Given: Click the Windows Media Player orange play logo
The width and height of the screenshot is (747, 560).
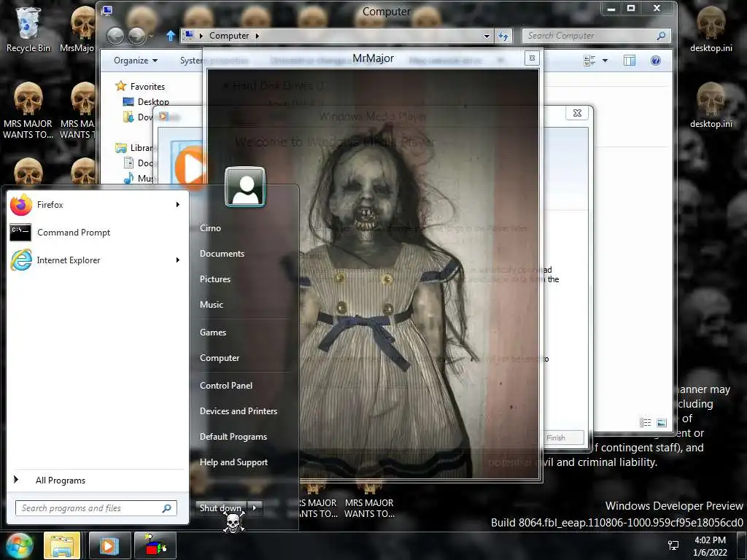Looking at the screenshot, I should click(190, 168).
